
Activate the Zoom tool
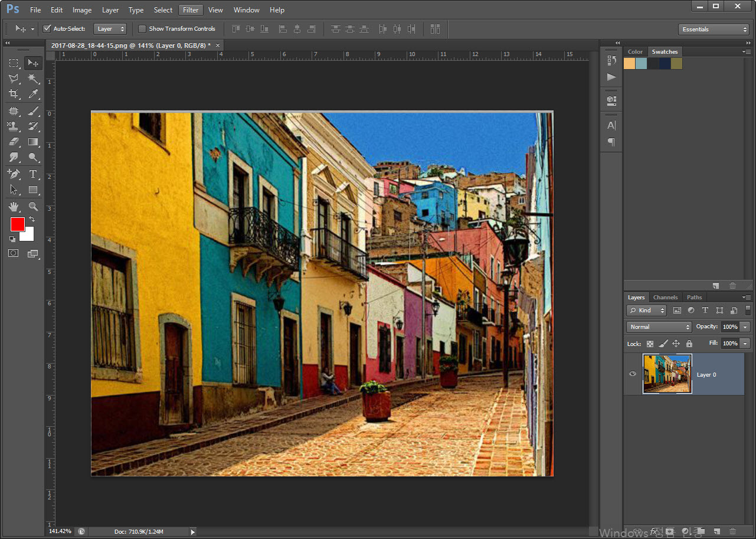pos(33,207)
